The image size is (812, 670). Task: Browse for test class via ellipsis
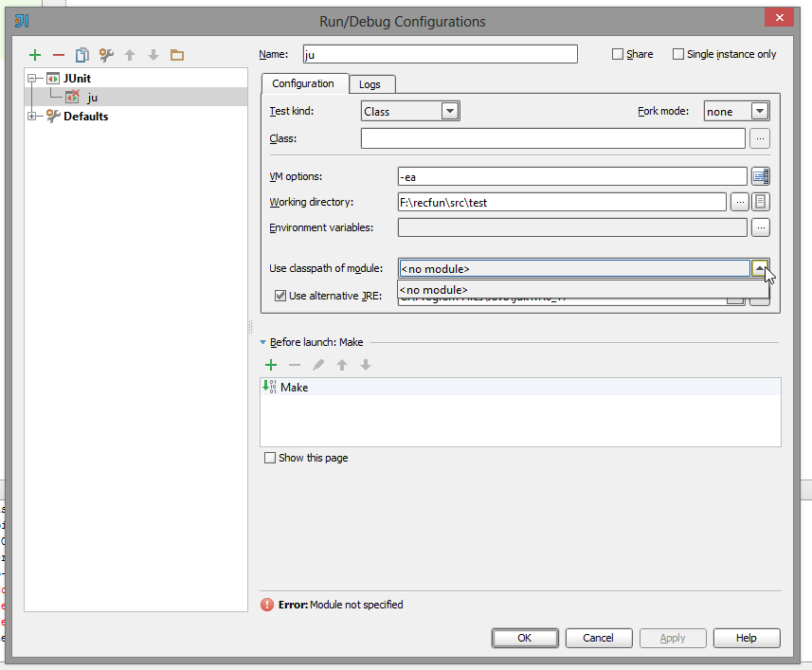tap(760, 138)
